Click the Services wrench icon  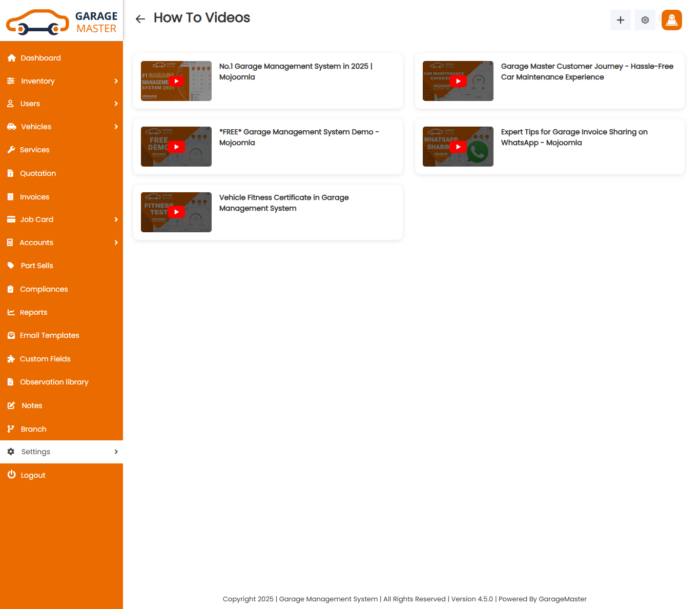click(11, 150)
